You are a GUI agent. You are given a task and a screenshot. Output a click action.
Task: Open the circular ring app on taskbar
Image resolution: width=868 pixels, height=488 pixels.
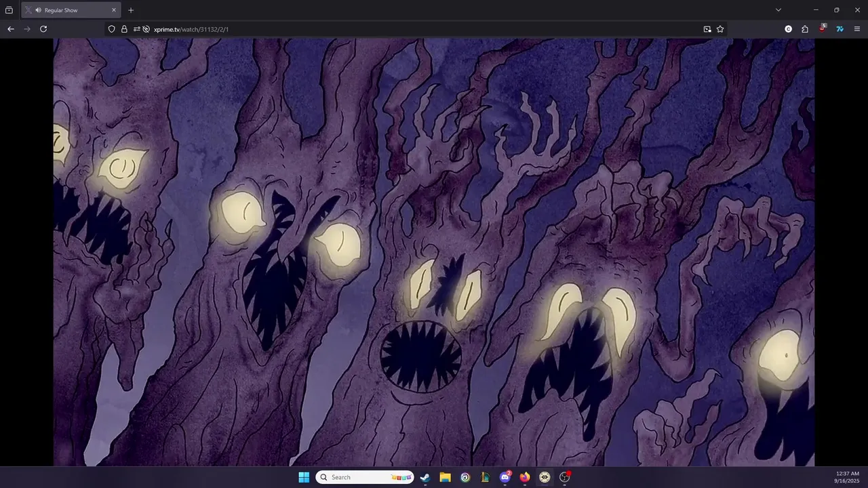[x=465, y=477]
